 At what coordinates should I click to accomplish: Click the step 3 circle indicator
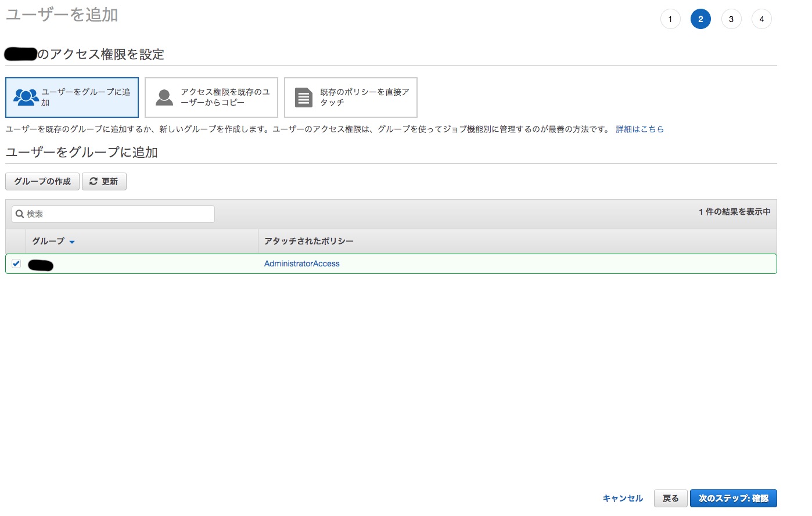pyautogui.click(x=731, y=19)
